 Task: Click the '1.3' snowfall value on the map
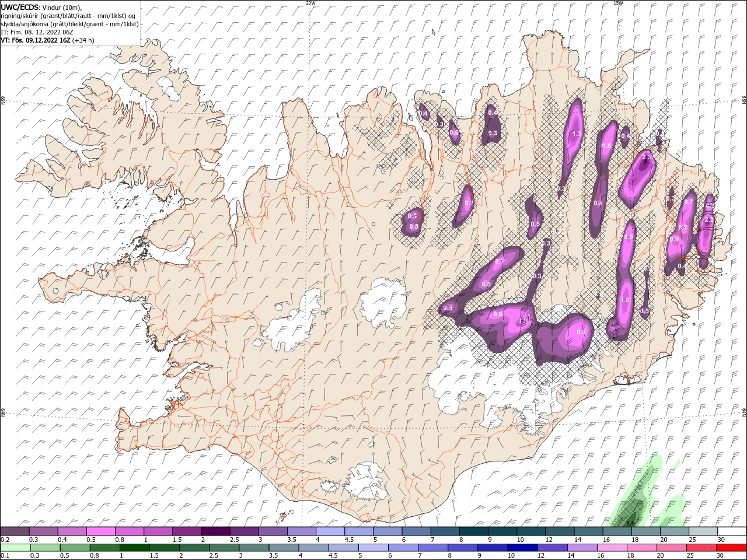577,134
